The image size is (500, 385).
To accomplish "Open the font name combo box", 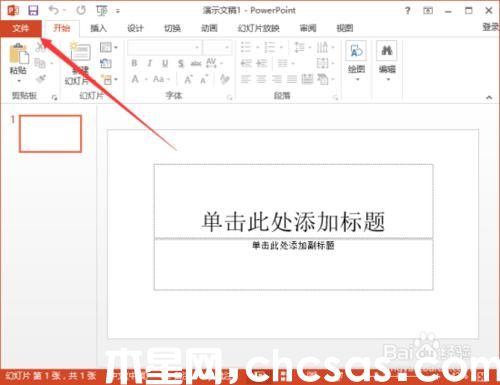I will click(165, 48).
